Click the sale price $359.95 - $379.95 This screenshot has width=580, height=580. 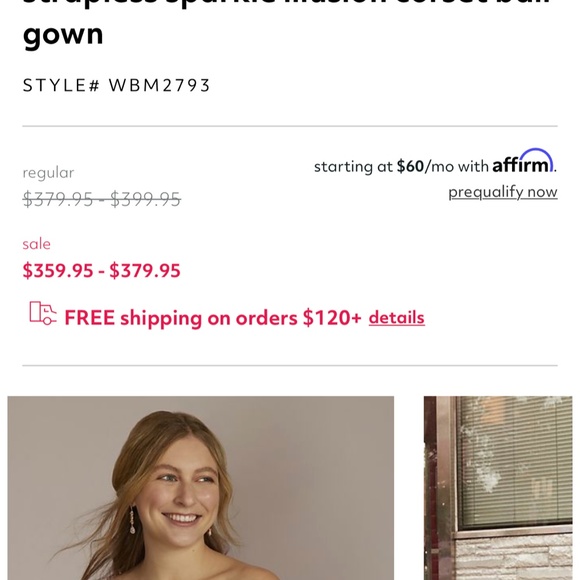101,270
